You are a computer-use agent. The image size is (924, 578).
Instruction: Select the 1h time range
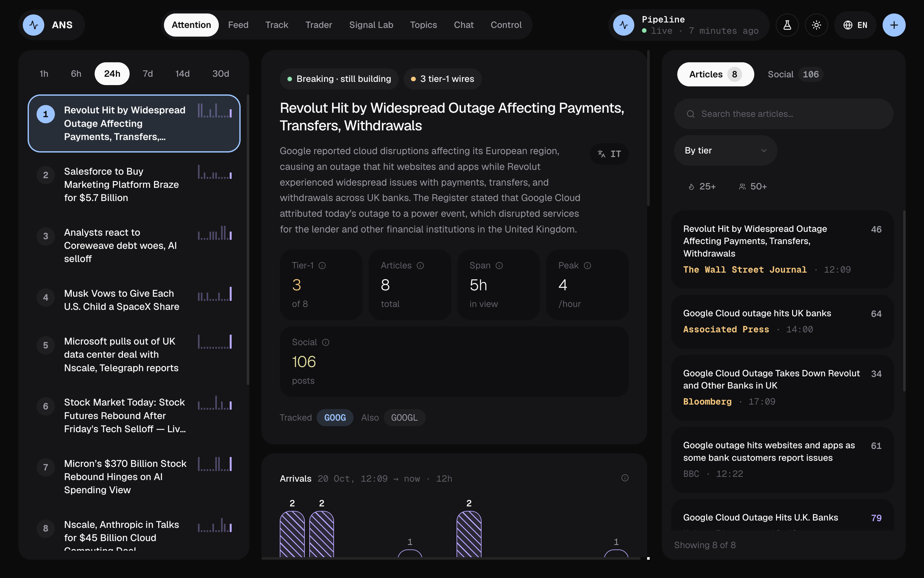[44, 74]
